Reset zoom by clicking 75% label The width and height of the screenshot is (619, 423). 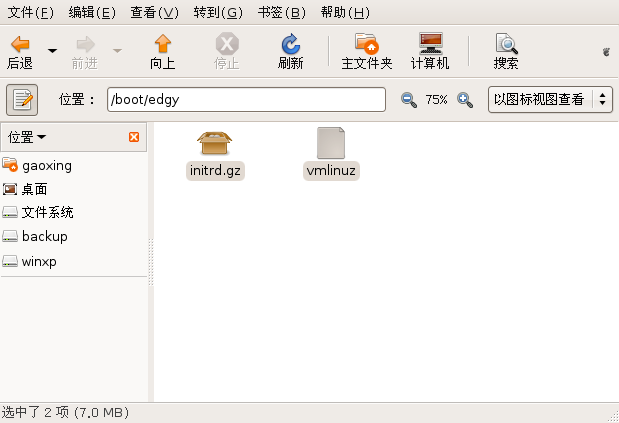click(x=437, y=99)
